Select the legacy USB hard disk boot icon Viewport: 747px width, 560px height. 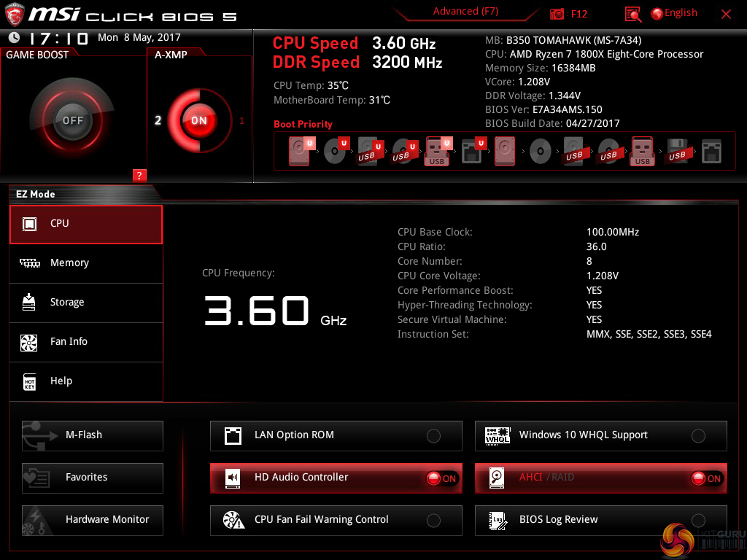pyautogui.click(x=574, y=152)
